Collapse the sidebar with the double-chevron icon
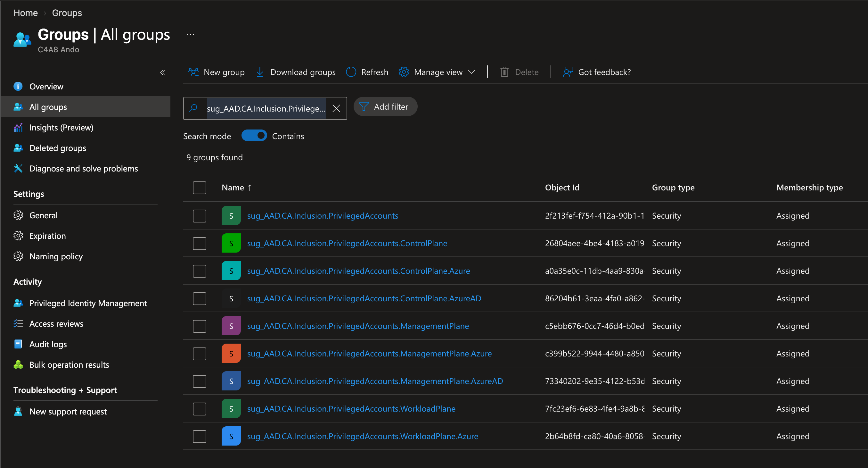Screen dimensions: 868x468 163,72
